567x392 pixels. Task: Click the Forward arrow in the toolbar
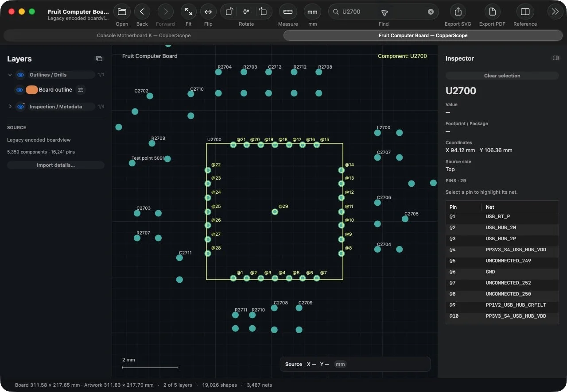pyautogui.click(x=165, y=12)
